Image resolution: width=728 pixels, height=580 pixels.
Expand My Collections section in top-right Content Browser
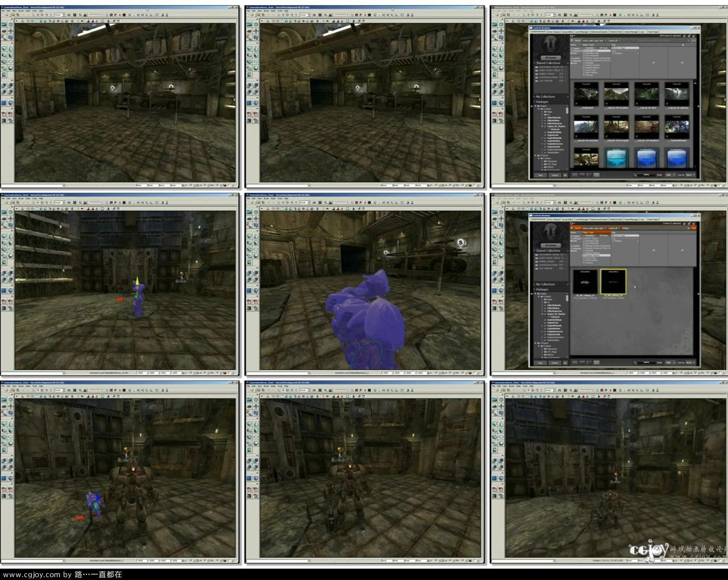[534, 97]
